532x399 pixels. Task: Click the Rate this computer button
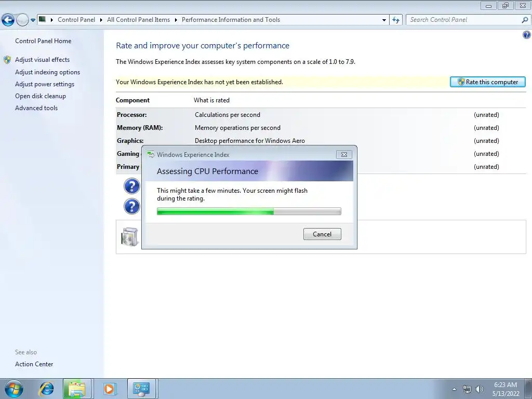487,82
